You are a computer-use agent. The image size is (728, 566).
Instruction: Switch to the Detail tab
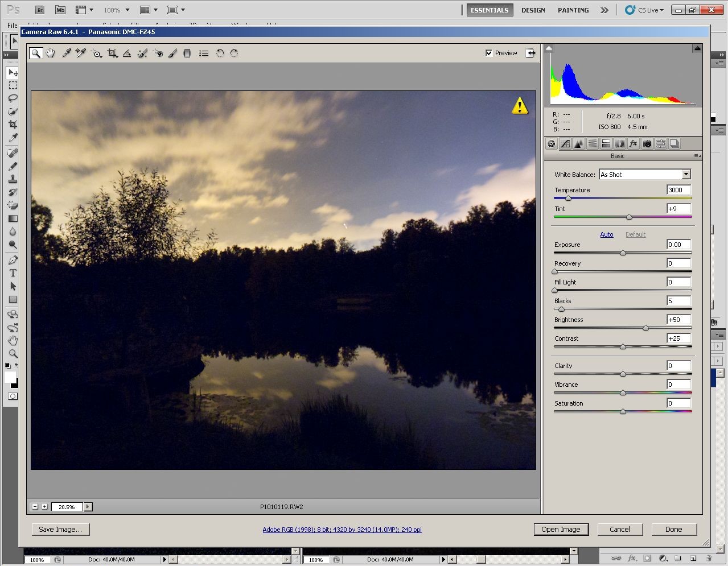578,144
